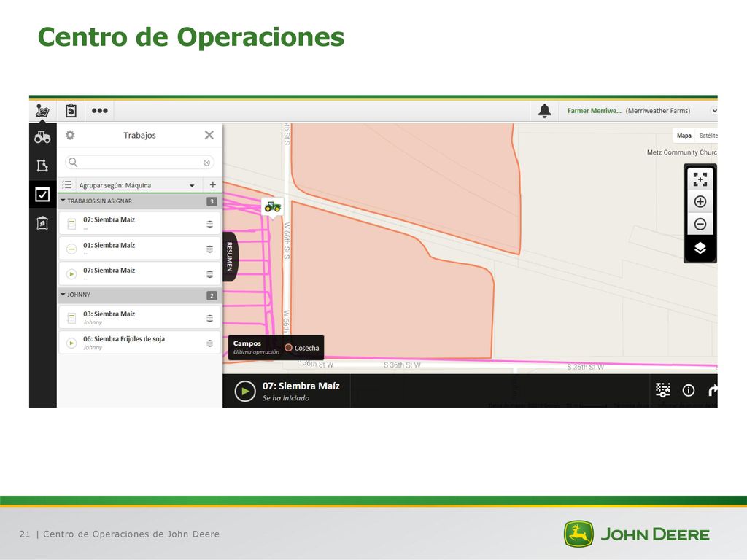Viewport: 747px width, 560px height.
Task: Select the checkmark jobs sidebar icon
Action: [42, 194]
